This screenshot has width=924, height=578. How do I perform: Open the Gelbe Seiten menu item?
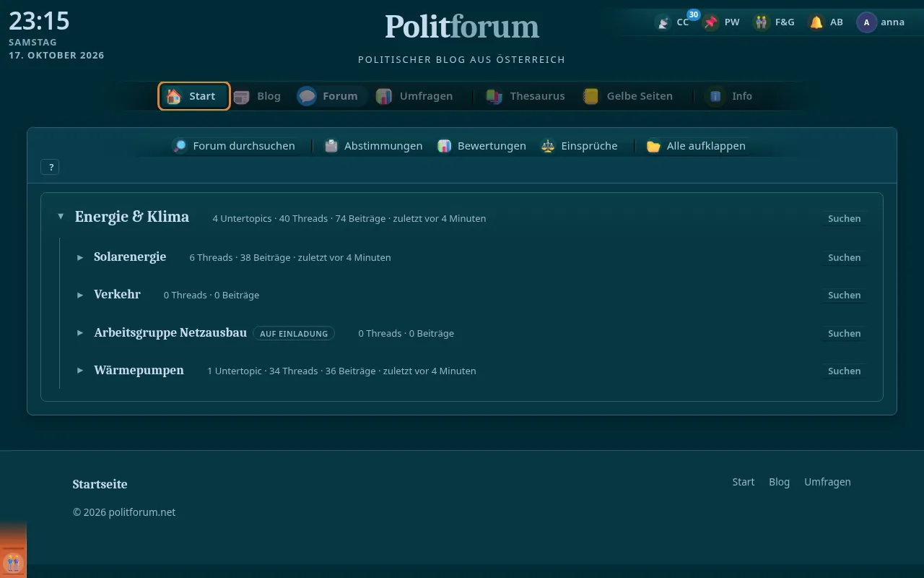627,96
